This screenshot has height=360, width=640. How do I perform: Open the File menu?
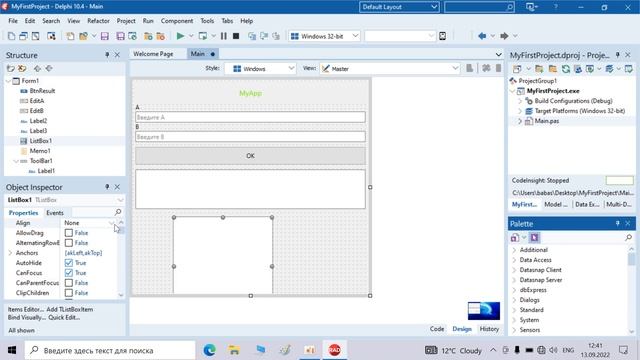(13, 21)
